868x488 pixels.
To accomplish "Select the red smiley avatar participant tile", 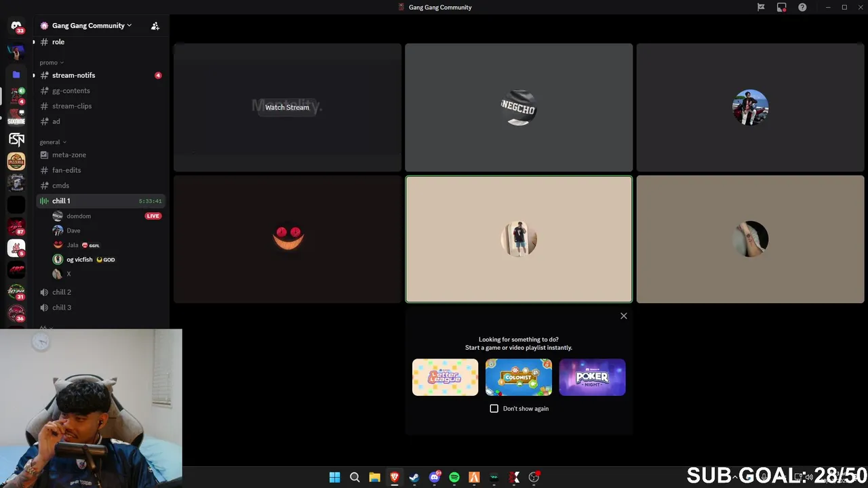I will [x=288, y=239].
